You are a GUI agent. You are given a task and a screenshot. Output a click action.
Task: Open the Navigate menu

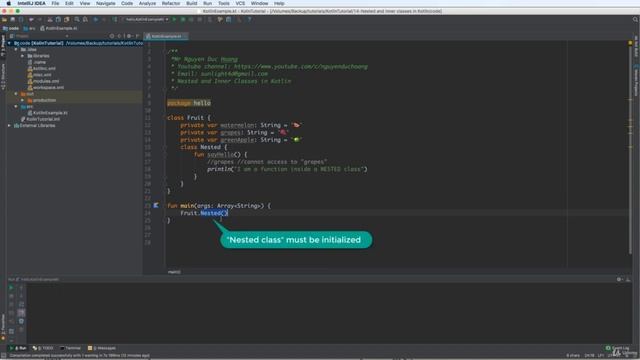(x=106, y=3)
